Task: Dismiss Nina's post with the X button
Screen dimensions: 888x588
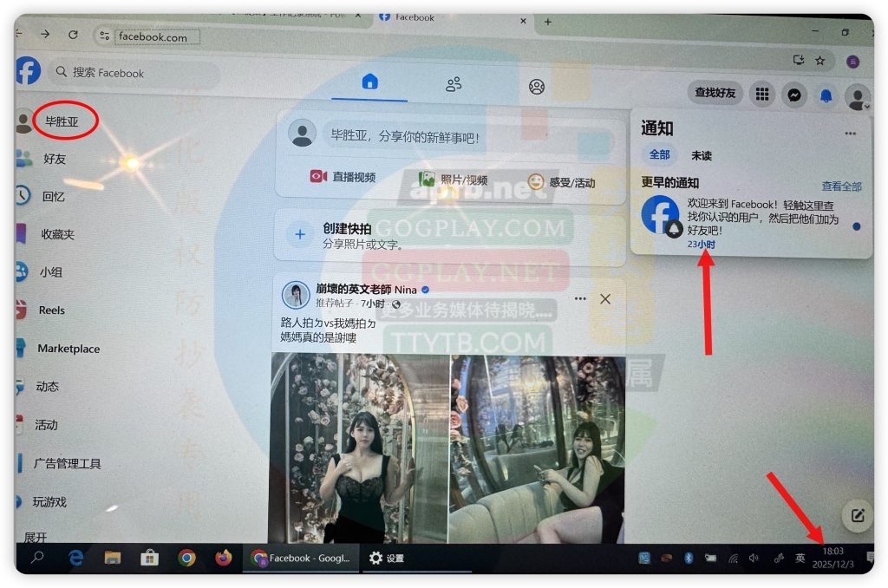Action: point(605,298)
